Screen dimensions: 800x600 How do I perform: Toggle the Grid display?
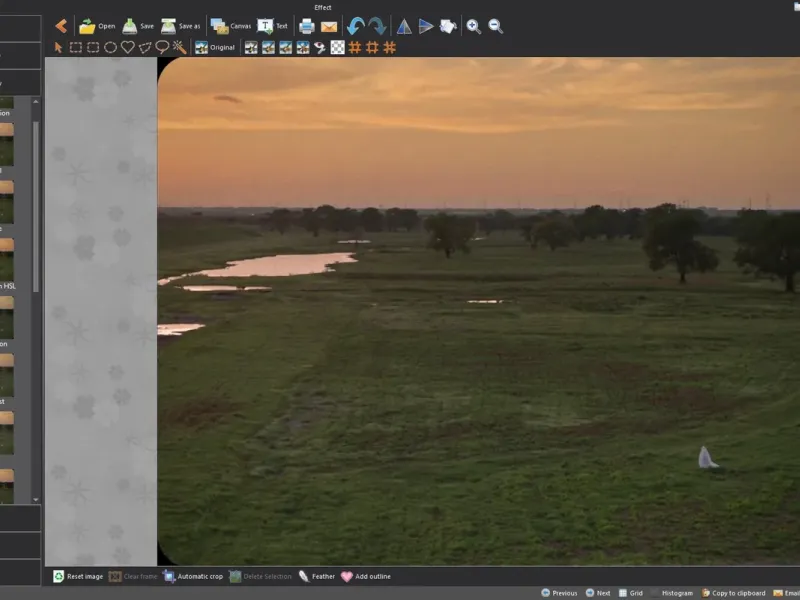[x=629, y=593]
